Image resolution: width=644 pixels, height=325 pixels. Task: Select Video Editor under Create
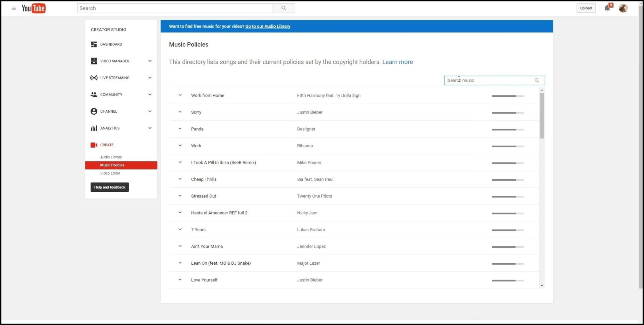pos(110,173)
